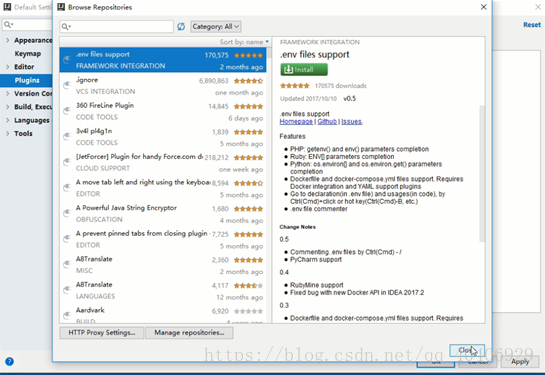Open the Sort by: name dropdown
This screenshot has width=545, height=375.
(x=244, y=42)
